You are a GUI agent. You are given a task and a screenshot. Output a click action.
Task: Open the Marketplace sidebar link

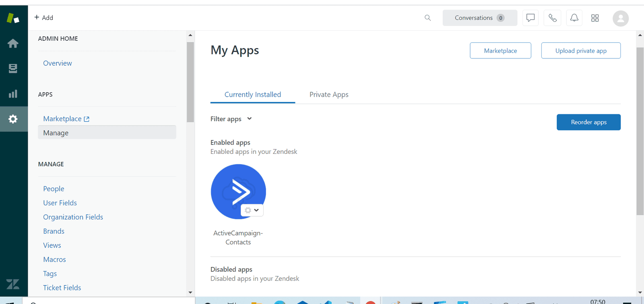[x=62, y=119]
